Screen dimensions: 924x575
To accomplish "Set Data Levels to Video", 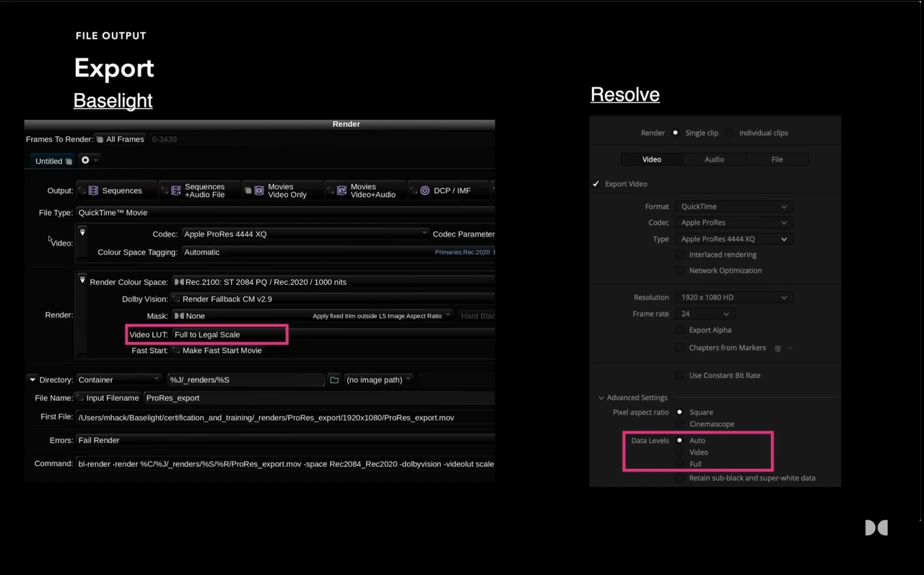I will pyautogui.click(x=679, y=452).
